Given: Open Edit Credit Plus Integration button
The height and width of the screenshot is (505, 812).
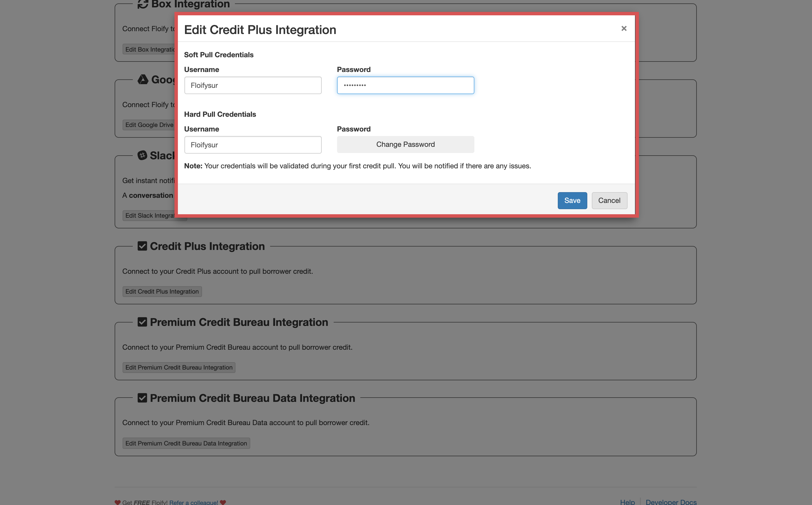Looking at the screenshot, I should tap(162, 292).
